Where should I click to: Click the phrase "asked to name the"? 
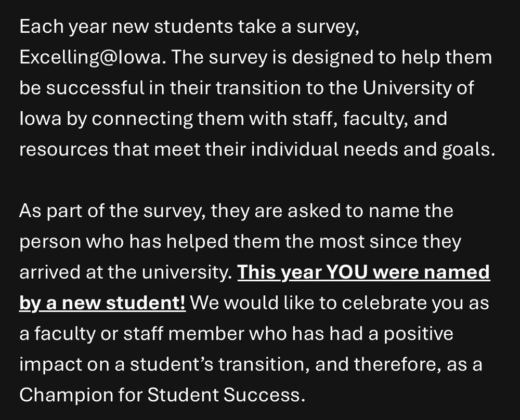pos(370,211)
